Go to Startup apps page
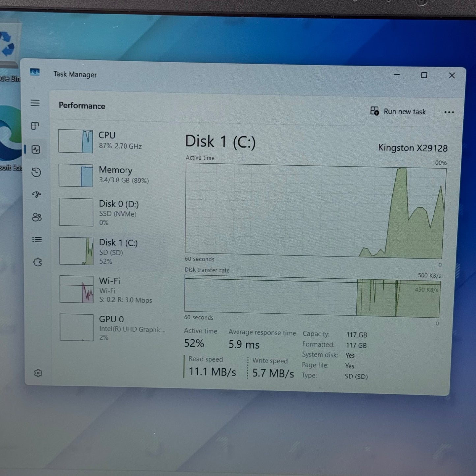 click(x=36, y=195)
